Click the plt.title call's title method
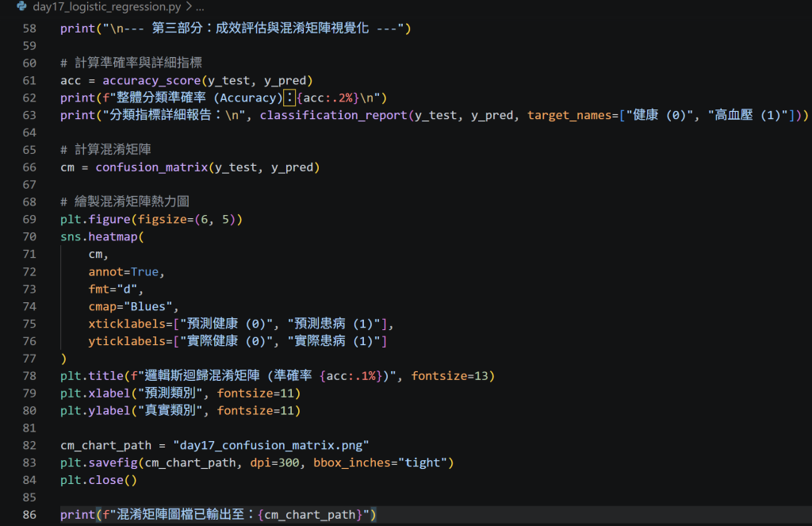Image resolution: width=812 pixels, height=526 pixels. (105, 376)
